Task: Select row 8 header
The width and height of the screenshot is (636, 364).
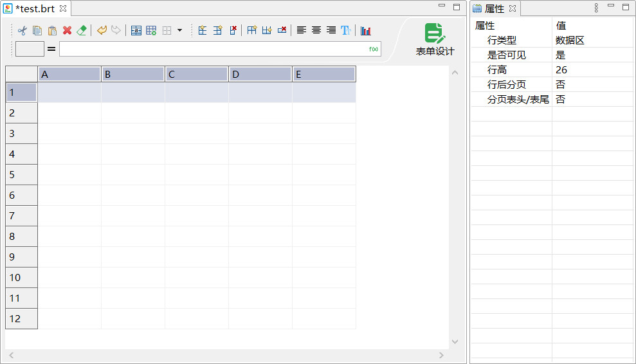Action: click(21, 236)
